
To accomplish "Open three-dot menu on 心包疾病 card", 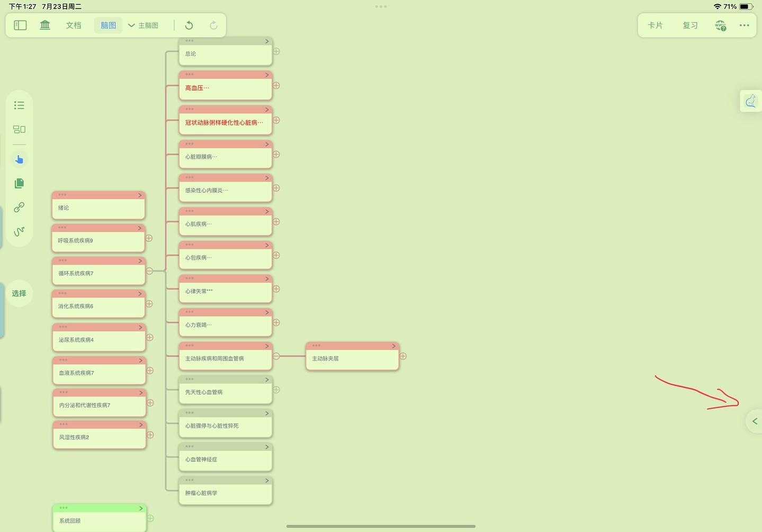I will point(190,245).
